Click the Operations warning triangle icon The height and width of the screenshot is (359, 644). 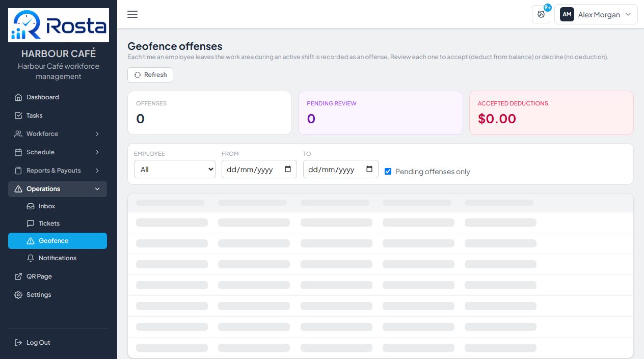point(18,189)
